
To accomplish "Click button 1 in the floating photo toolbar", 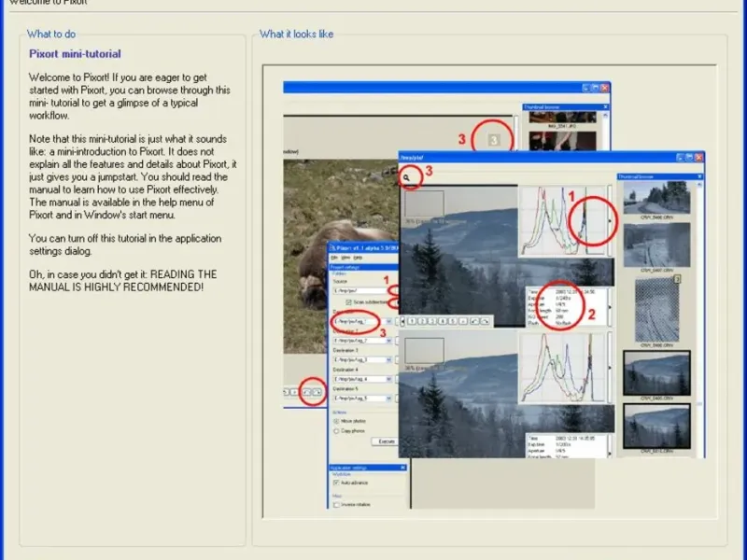I will [x=412, y=321].
